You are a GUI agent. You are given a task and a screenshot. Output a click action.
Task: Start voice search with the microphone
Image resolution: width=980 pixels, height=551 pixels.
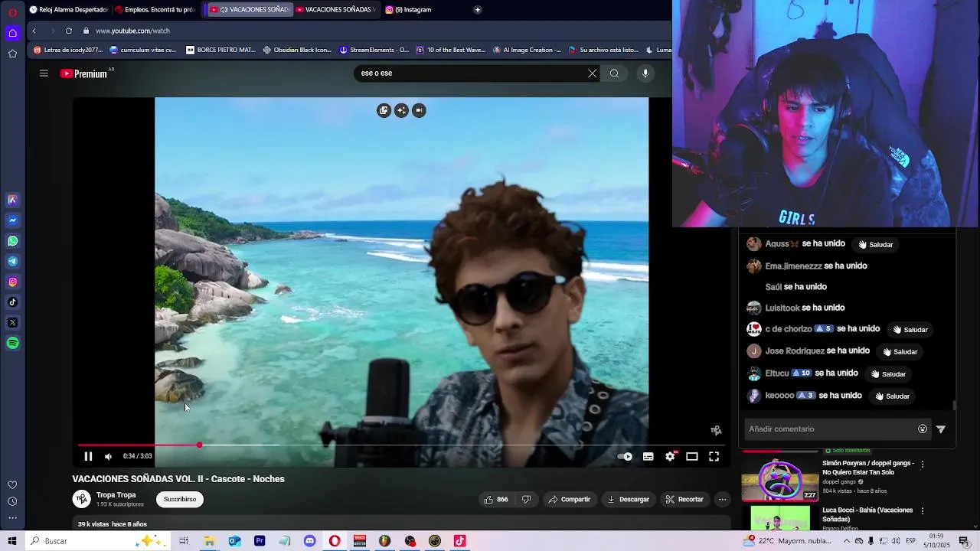click(645, 73)
